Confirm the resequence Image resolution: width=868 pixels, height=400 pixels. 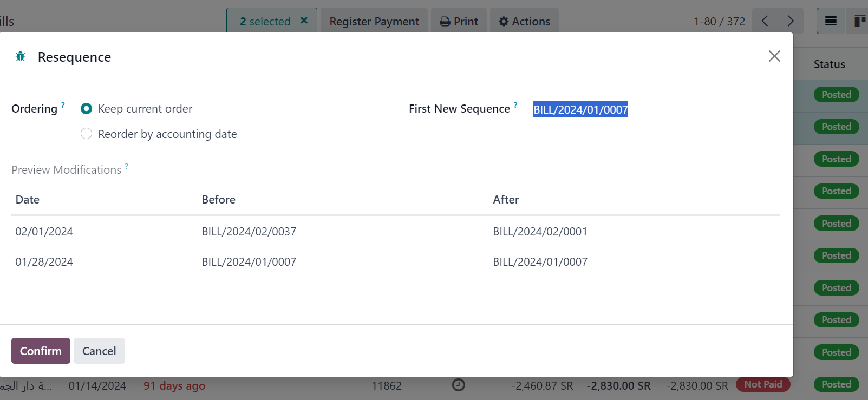click(x=41, y=351)
